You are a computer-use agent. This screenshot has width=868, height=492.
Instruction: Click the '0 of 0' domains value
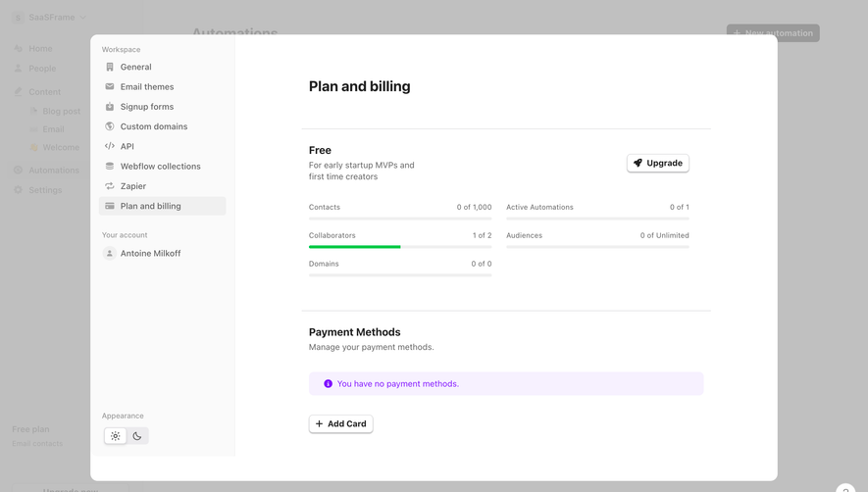pyautogui.click(x=481, y=264)
